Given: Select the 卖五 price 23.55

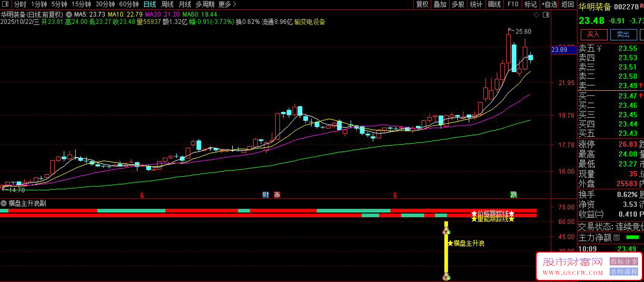Looking at the screenshot, I should 627,48.
